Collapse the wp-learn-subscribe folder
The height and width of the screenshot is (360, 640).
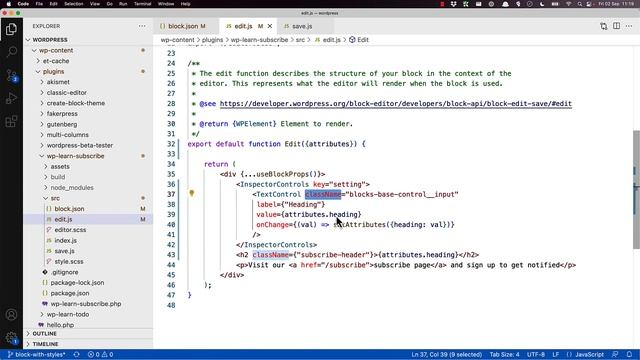(88, 156)
